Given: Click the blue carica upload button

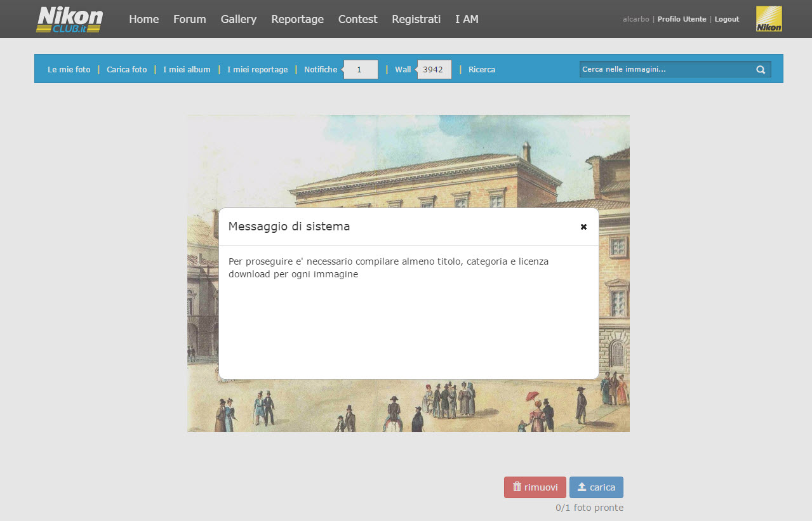Looking at the screenshot, I should pos(596,487).
